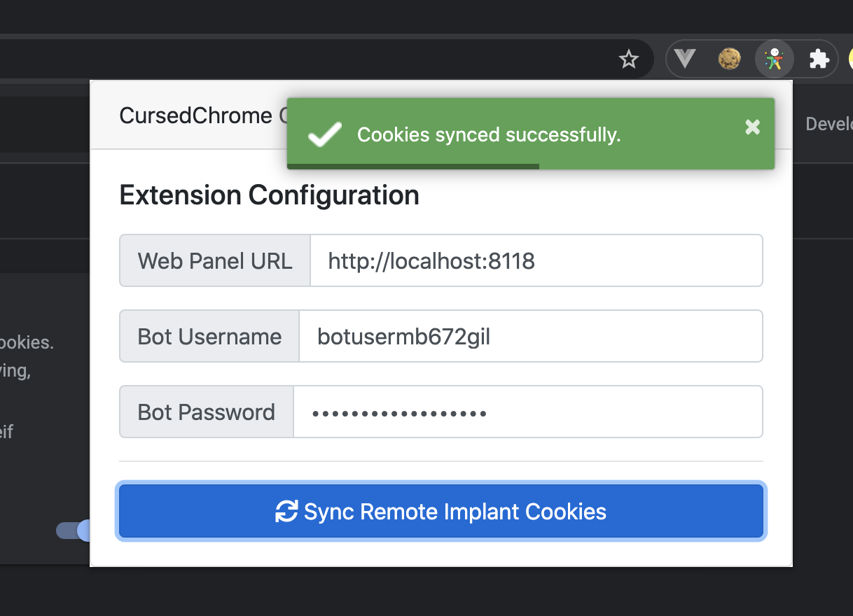
Task: Click the Sync Remote Implant Cookies button
Action: pyautogui.click(x=441, y=511)
